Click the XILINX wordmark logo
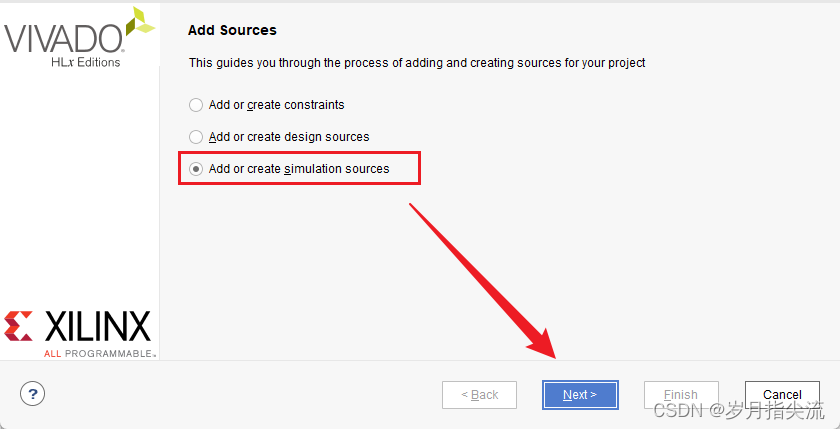840x429 pixels. coord(98,326)
